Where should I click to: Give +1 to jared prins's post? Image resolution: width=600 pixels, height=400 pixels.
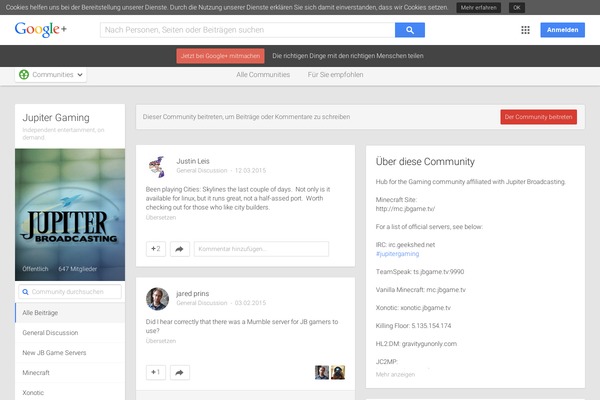[x=156, y=372]
